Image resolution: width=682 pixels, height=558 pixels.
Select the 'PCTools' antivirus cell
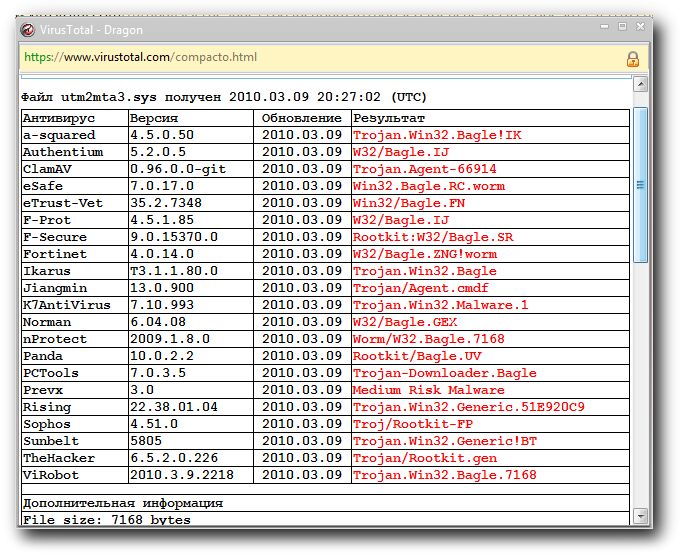[75, 373]
